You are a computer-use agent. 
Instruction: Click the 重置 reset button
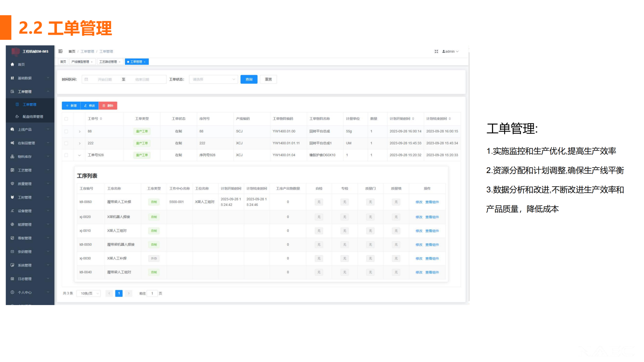268,79
